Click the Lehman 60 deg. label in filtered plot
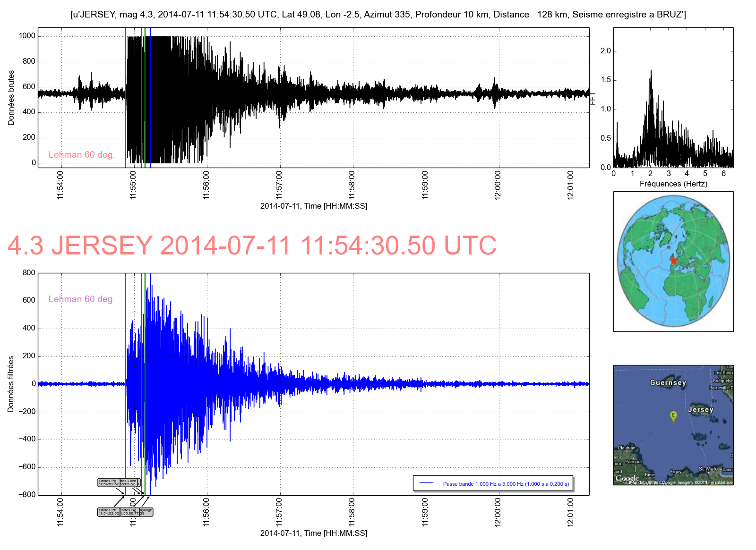The width and height of the screenshot is (756, 550). pos(81,299)
